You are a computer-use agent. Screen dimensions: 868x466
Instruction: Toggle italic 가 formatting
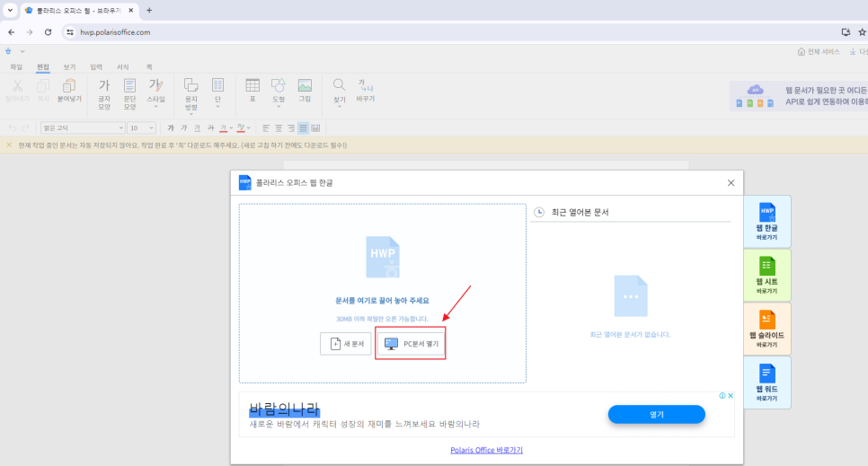(184, 127)
